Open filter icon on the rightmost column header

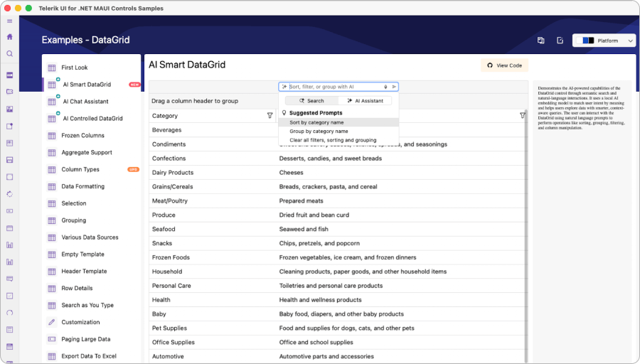[x=523, y=115]
